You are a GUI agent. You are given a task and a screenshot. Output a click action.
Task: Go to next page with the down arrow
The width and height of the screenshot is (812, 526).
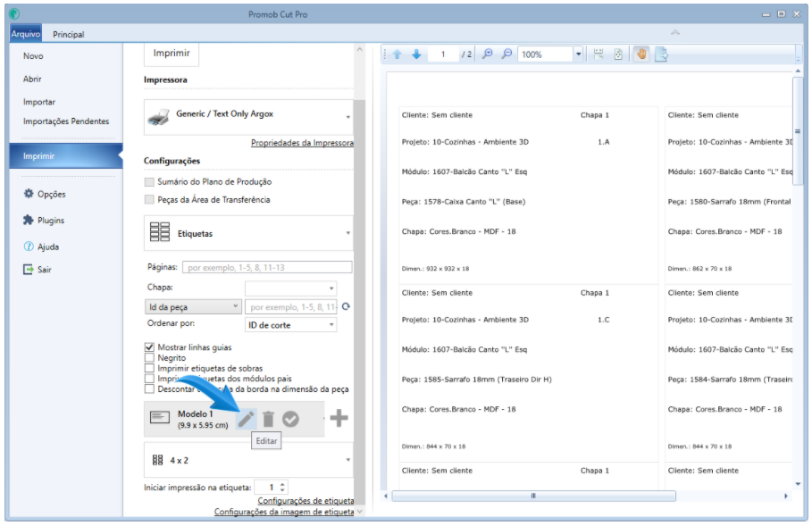click(416, 54)
